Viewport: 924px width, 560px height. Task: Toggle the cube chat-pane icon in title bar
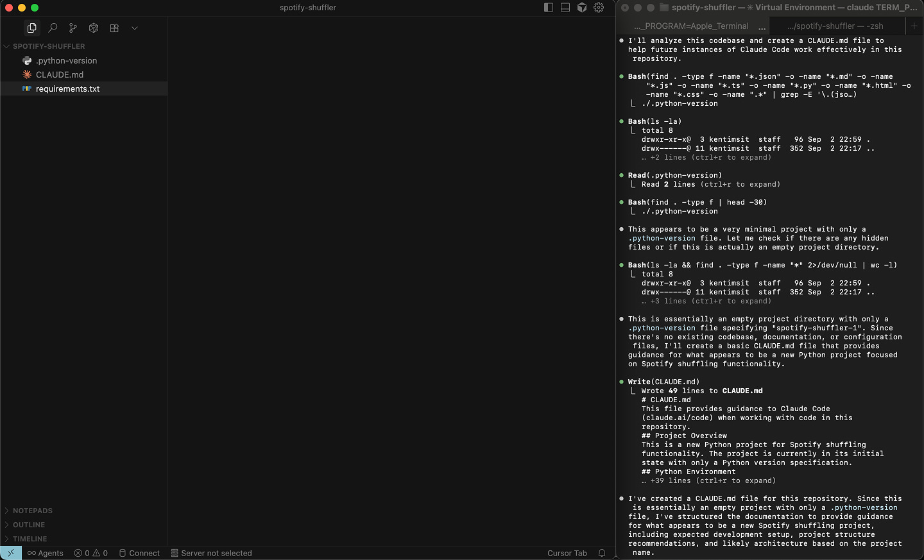pyautogui.click(x=582, y=8)
